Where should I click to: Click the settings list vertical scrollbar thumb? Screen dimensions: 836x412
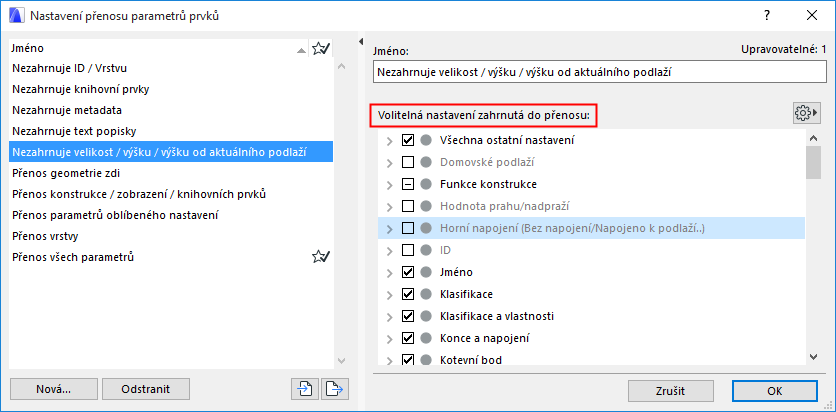(x=813, y=160)
